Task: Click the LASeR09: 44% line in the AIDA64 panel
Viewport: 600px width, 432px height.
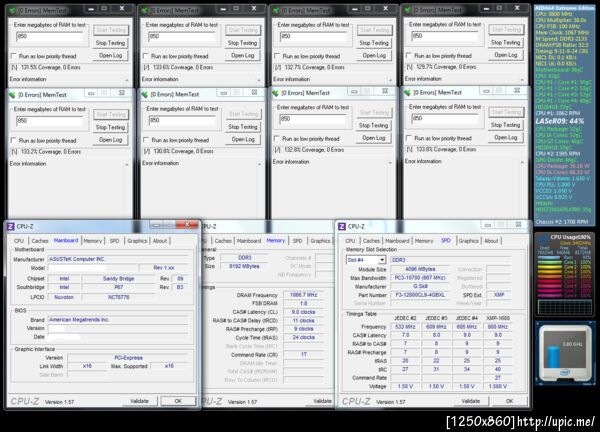Action: pos(560,121)
